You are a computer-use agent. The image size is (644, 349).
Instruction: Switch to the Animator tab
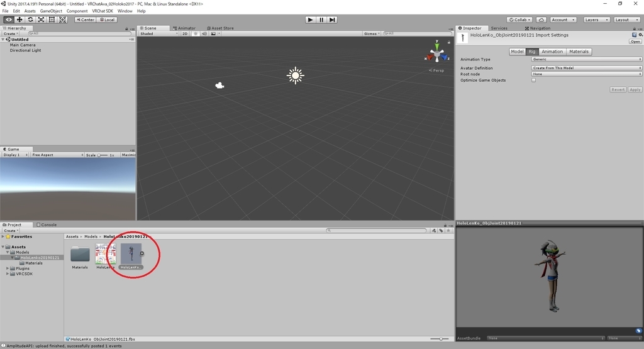click(x=184, y=28)
